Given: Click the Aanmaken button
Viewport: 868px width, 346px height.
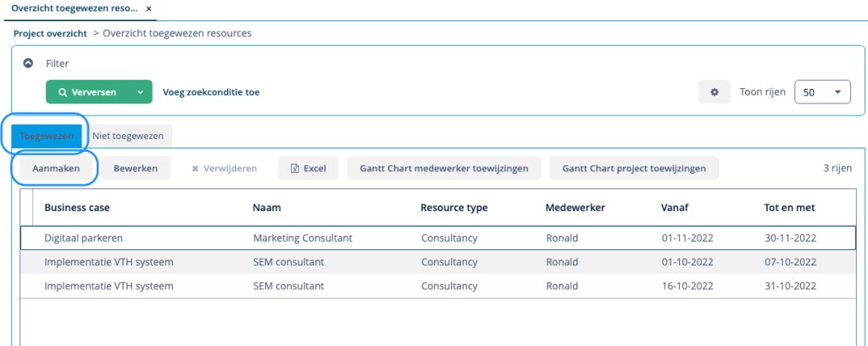Looking at the screenshot, I should (x=55, y=168).
